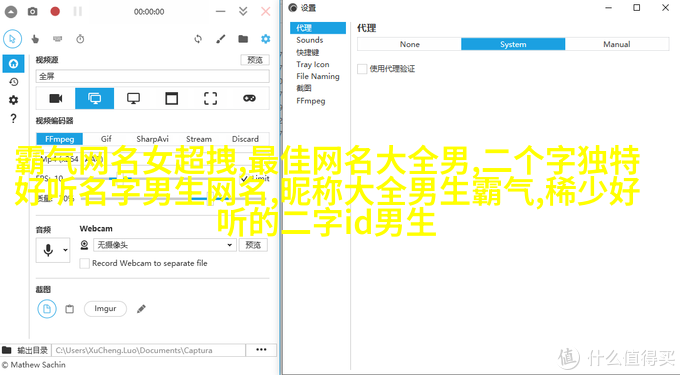Image resolution: width=680 pixels, height=375 pixels.
Task: Click the pause recording button
Action: click(78, 11)
